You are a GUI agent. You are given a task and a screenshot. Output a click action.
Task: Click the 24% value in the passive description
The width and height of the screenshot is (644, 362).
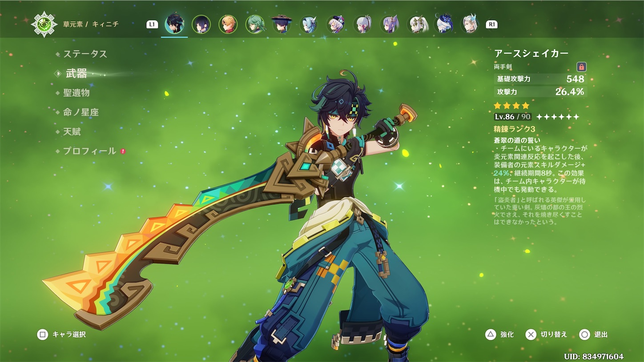(501, 173)
